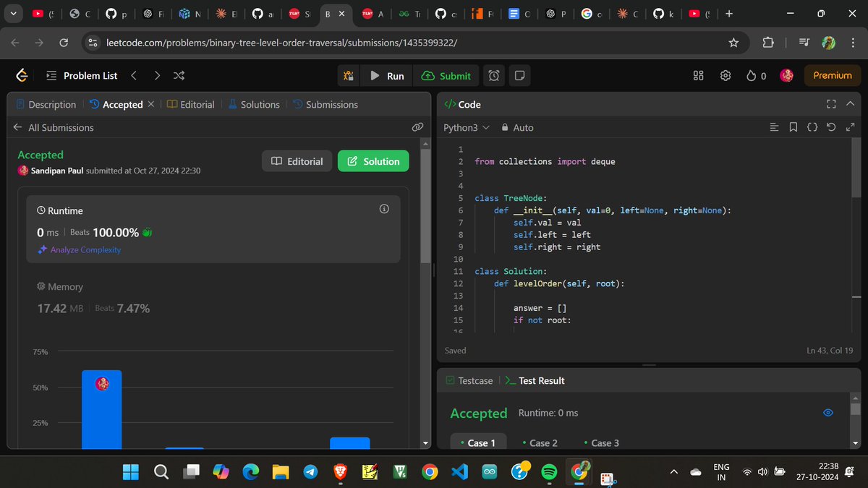Open Telegram from the taskbar
The width and height of the screenshot is (868, 488).
(310, 472)
